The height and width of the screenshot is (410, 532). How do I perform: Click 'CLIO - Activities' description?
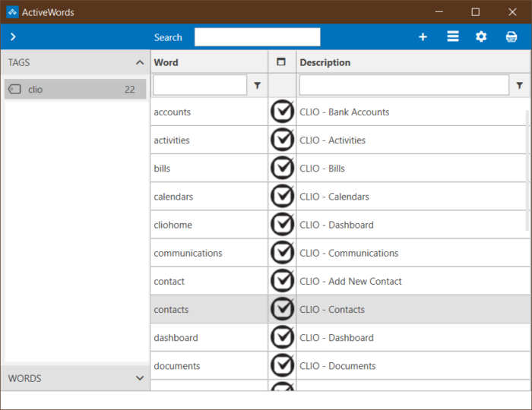pos(333,140)
